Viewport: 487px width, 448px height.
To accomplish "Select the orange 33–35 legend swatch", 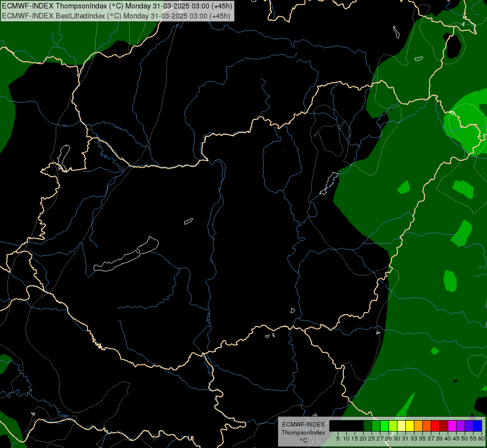I will (x=418, y=426).
